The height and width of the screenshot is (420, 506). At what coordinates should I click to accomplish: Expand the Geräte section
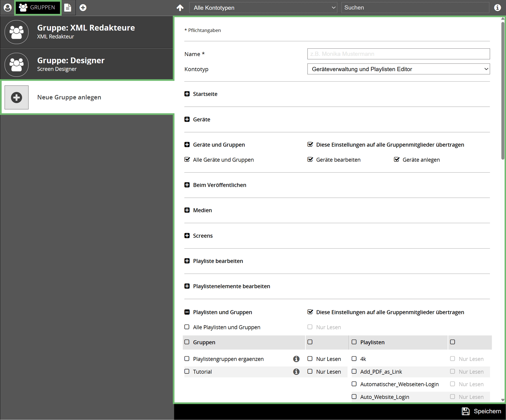187,119
